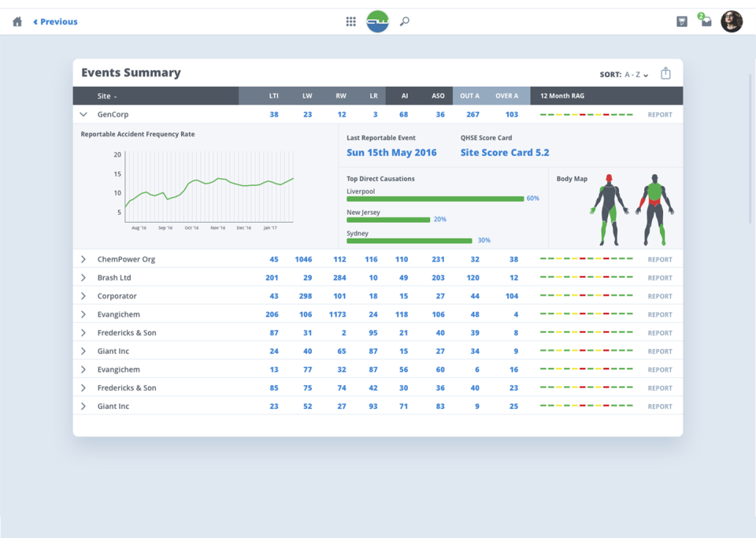756x538 pixels.
Task: Select the LW column header
Action: pyautogui.click(x=307, y=96)
